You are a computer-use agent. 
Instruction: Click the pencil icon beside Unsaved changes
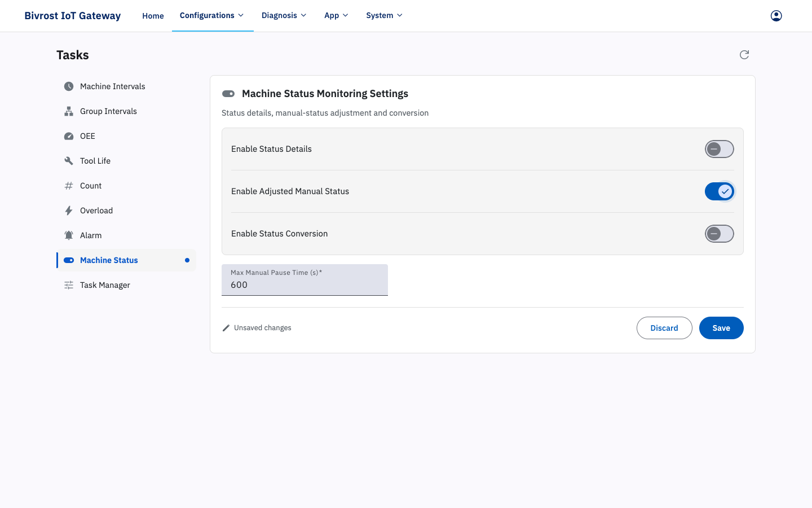226,328
